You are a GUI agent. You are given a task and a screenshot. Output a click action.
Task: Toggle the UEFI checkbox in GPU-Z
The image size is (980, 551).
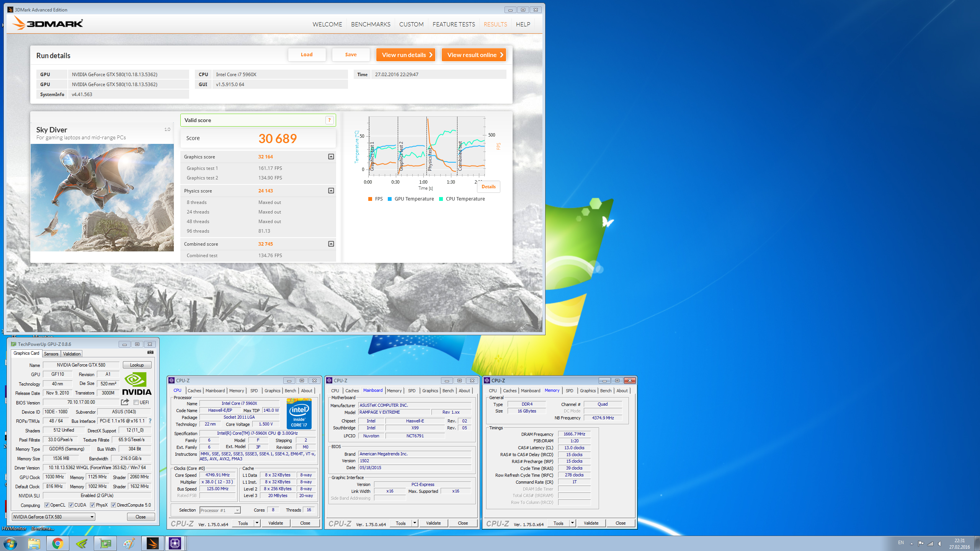(x=136, y=402)
